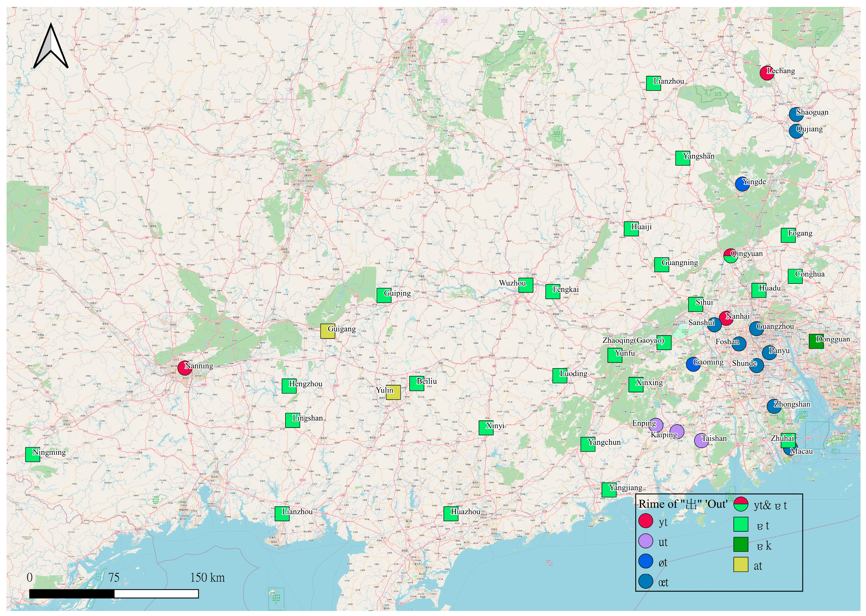Click the Zhaoqing(Gaoyao) text label
Viewport: 866px width, 616px height.
coord(633,340)
